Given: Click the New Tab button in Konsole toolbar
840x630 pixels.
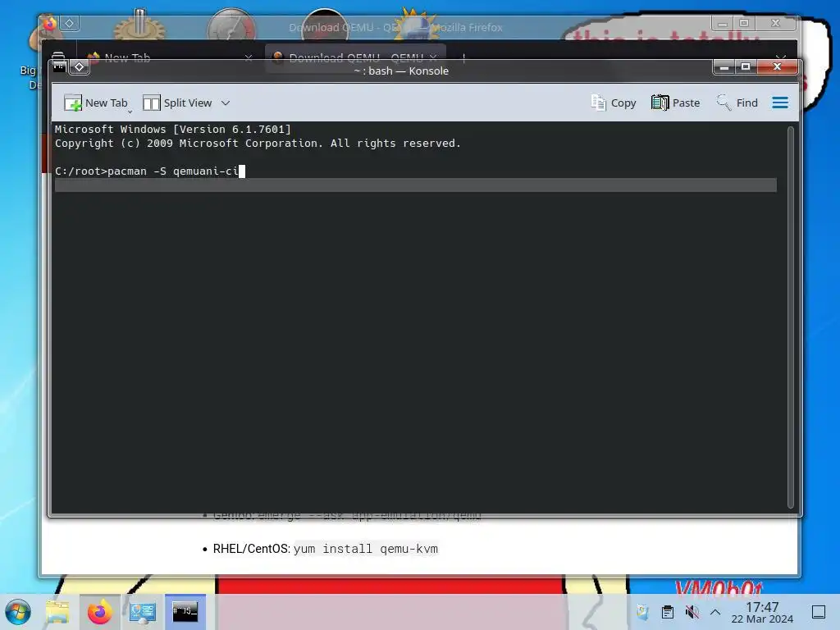Looking at the screenshot, I should 96,103.
